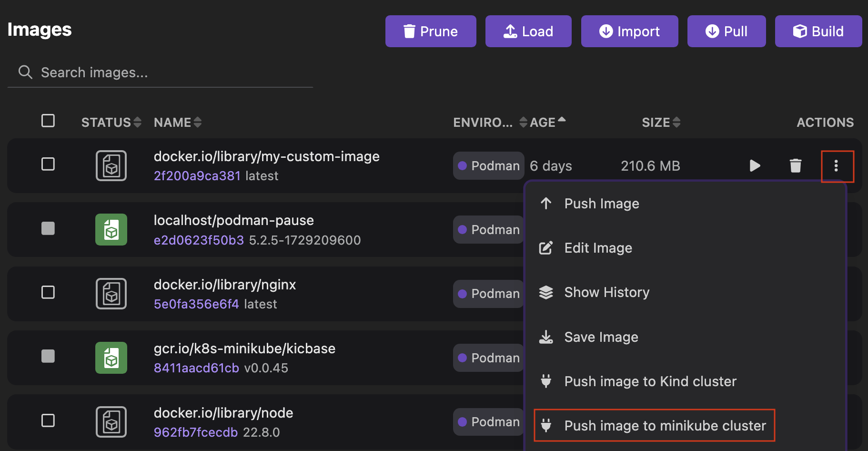This screenshot has height=451, width=868.
Task: Click the Edit Image pencil icon
Action: point(546,247)
